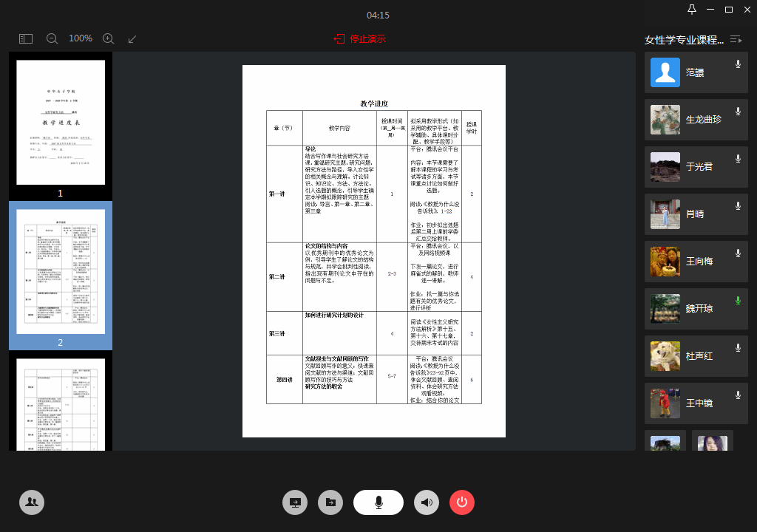The image size is (757, 532).
Task: Open the notification bell menu
Action: tap(693, 9)
